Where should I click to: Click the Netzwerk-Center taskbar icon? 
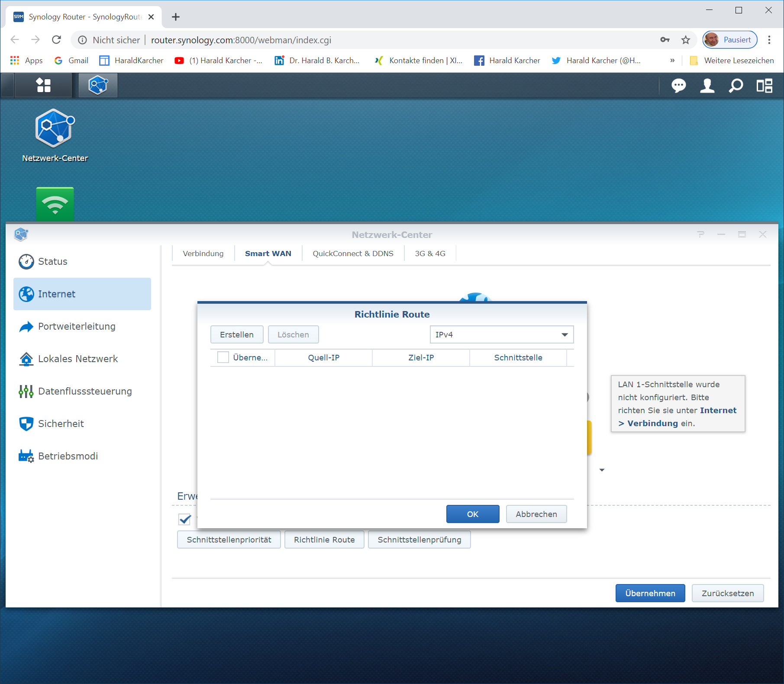(98, 85)
